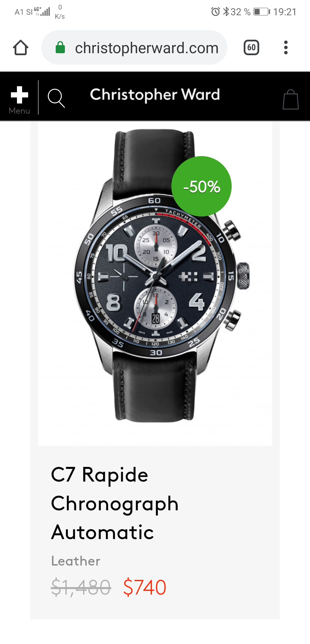Image resolution: width=310 pixels, height=644 pixels.
Task: Tap the Christopher Ward logo
Action: 155,95
